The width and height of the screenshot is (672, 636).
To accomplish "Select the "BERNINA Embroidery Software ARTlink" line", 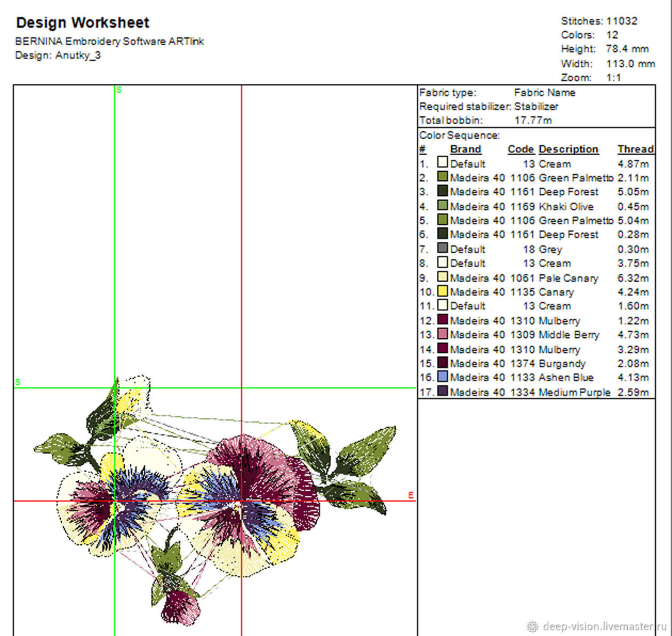I will (x=109, y=41).
